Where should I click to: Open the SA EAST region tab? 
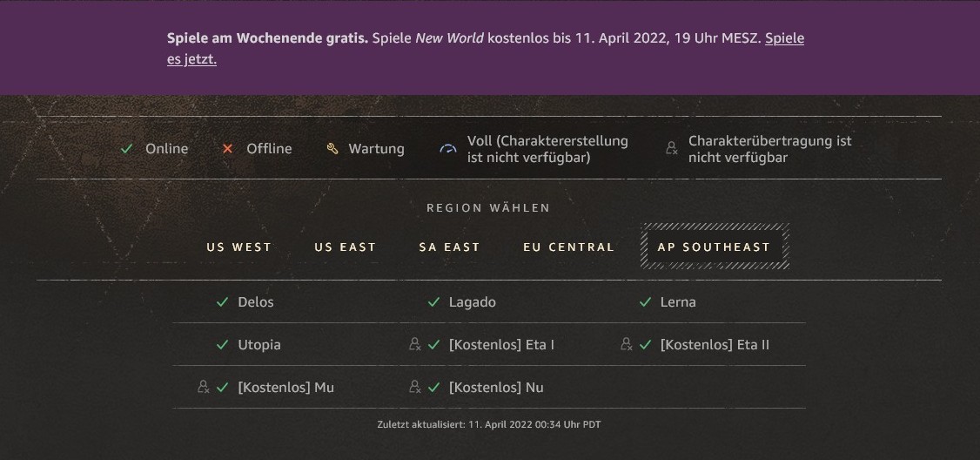pos(450,247)
